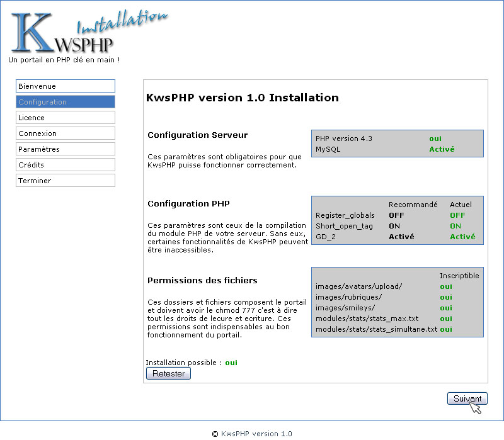Click the 'images/avatars/upload/' path

(x=358, y=286)
